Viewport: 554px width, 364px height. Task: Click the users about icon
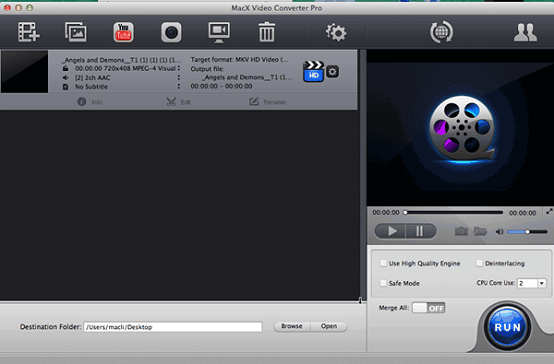pyautogui.click(x=525, y=33)
